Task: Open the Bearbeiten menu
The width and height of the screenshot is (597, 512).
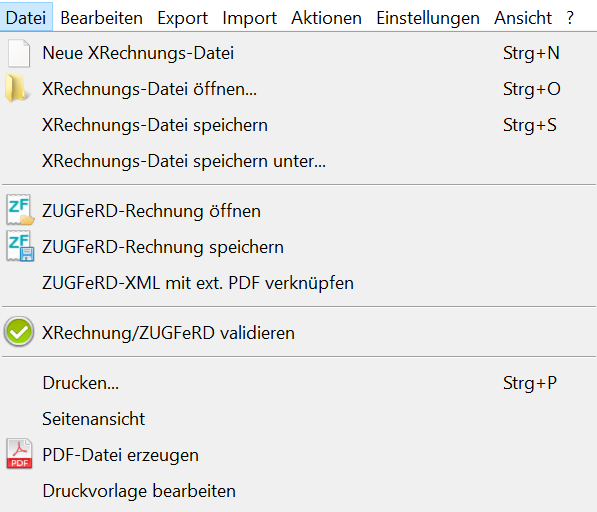Action: (101, 18)
